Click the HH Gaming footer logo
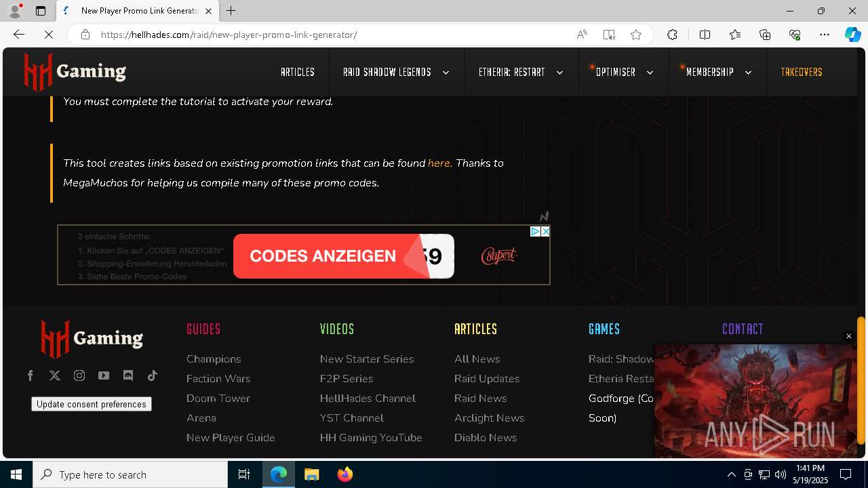The height and width of the screenshot is (488, 868). click(92, 338)
